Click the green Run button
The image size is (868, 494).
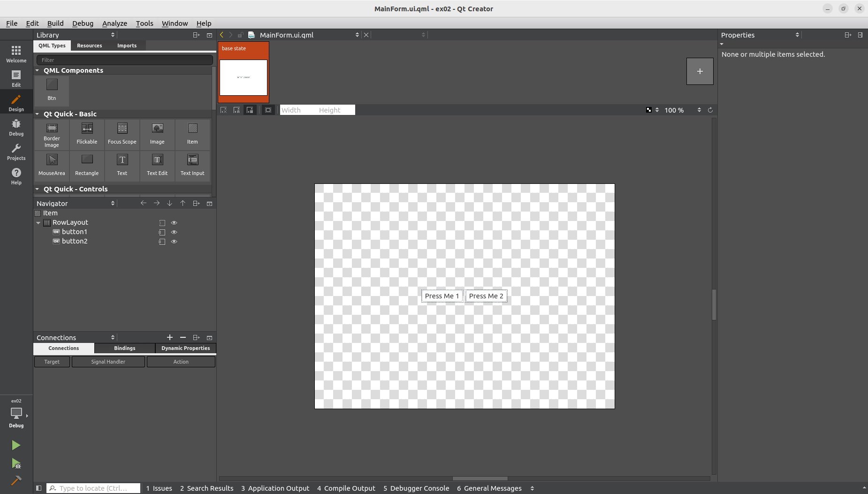[16, 445]
